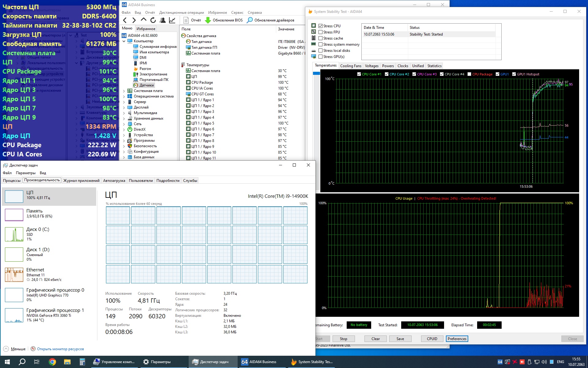Collapse the Компьютер tree node
This screenshot has height=368, width=588.
124,41
